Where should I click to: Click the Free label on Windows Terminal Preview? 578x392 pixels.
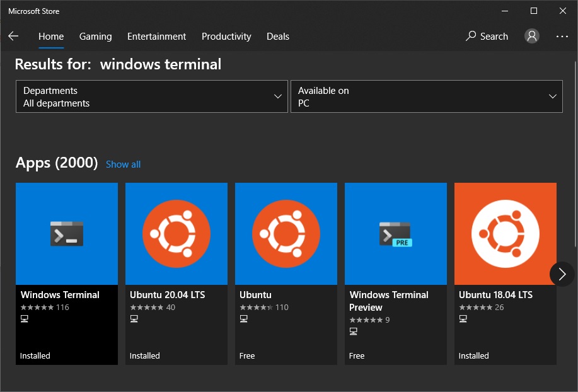(357, 356)
